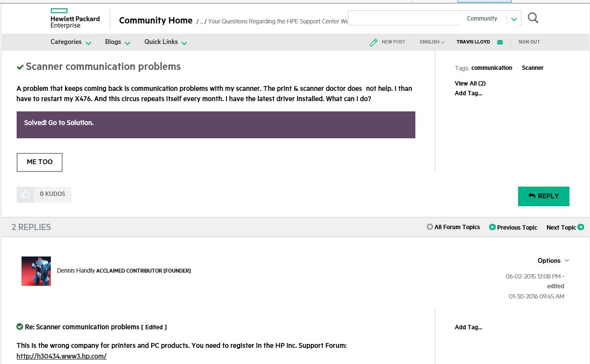Click the All Forum Topics circle icon
The width and height of the screenshot is (590, 364).
coord(430,227)
